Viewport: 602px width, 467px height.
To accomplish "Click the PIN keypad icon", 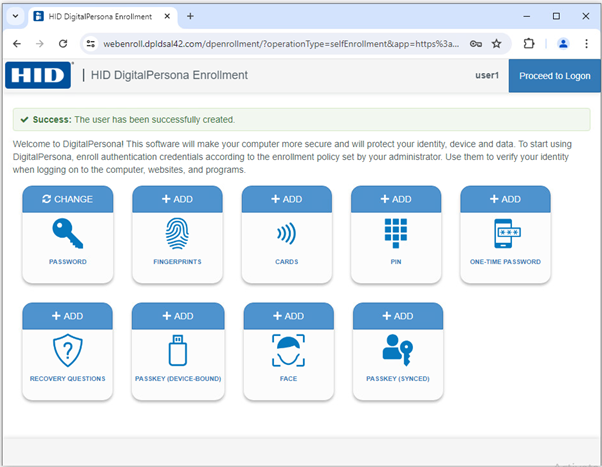I will (x=396, y=234).
